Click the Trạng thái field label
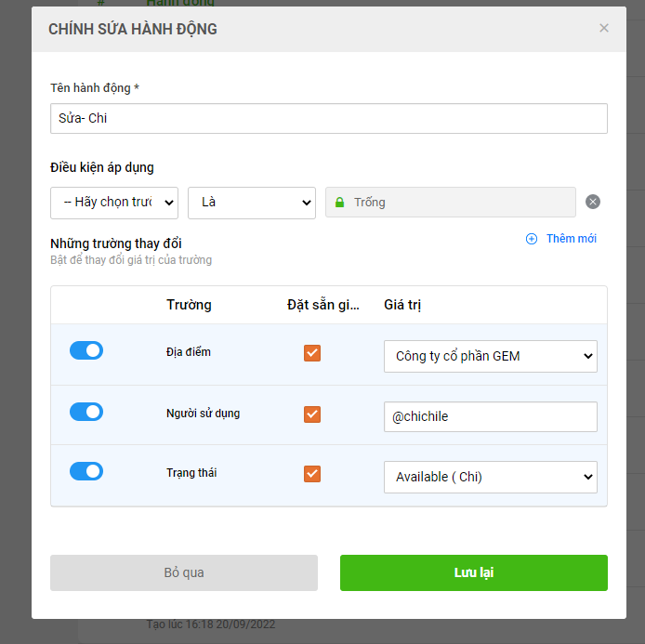The image size is (645, 644). click(x=191, y=473)
